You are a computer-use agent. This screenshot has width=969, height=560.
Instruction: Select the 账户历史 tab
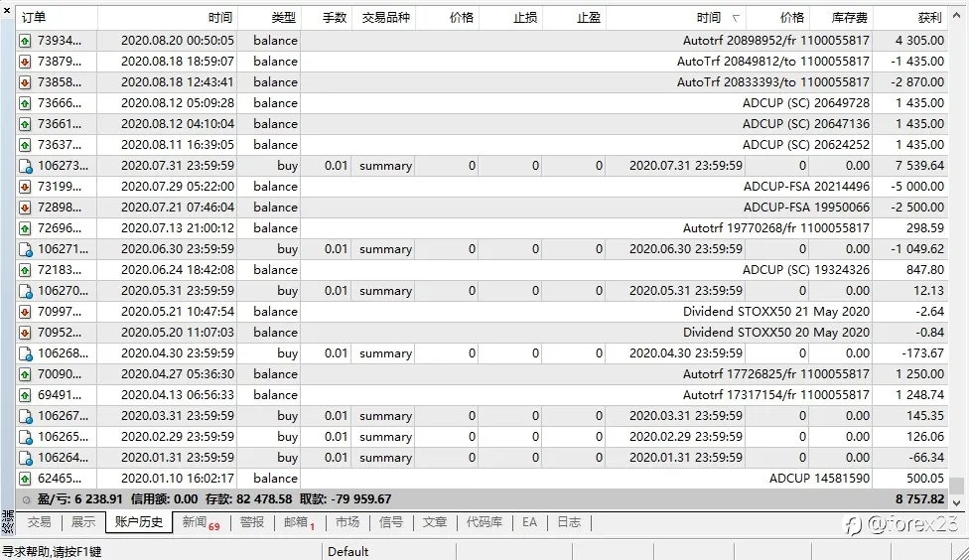point(138,522)
